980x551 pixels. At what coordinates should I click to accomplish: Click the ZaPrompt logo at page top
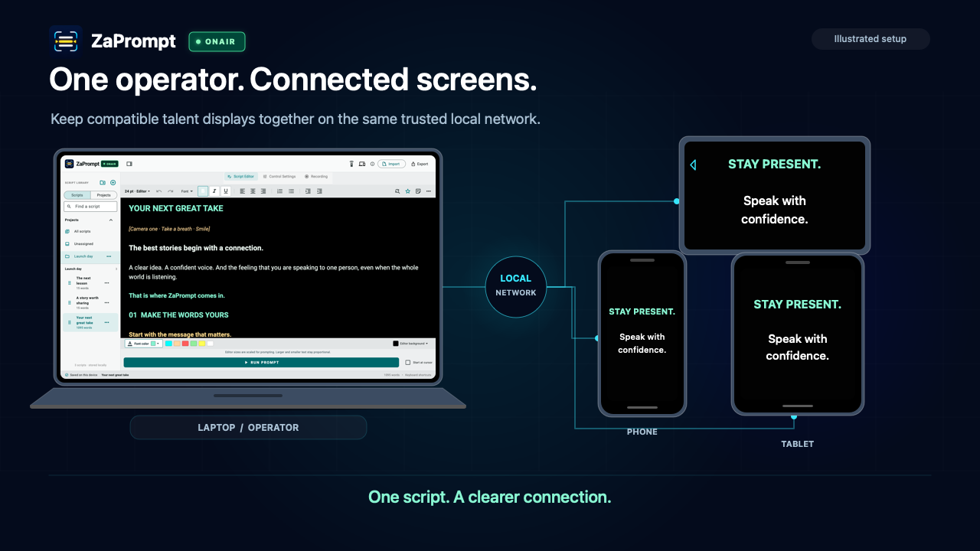66,41
